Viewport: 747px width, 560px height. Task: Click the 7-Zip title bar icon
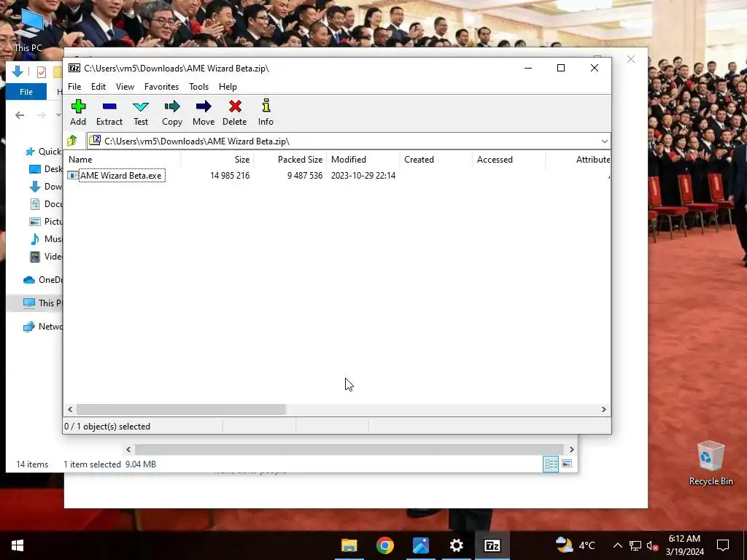(x=74, y=68)
